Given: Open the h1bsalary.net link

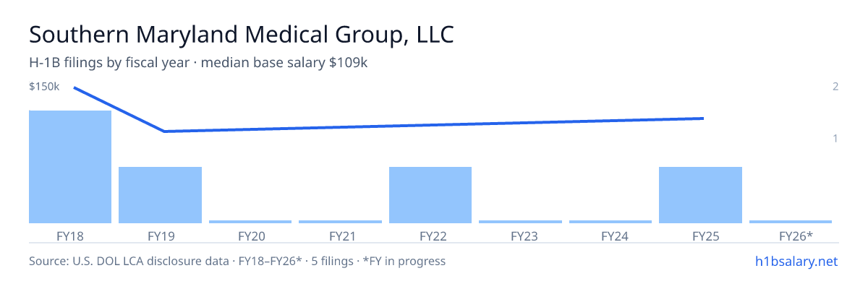Looking at the screenshot, I should point(796,261).
